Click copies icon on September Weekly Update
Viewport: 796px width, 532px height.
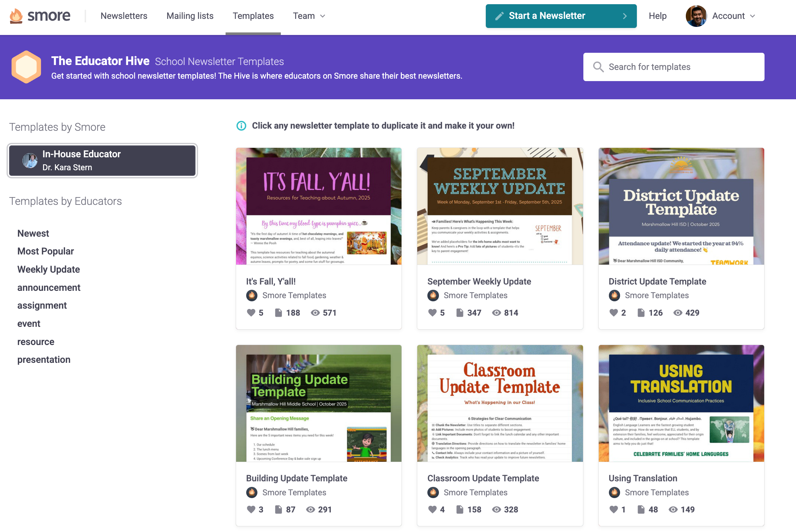[x=460, y=312]
